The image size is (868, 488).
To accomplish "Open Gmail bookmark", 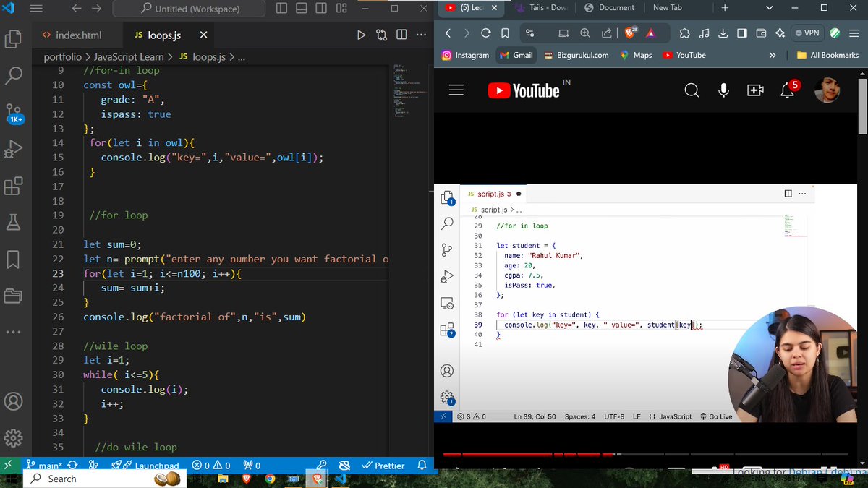I will 516,55.
